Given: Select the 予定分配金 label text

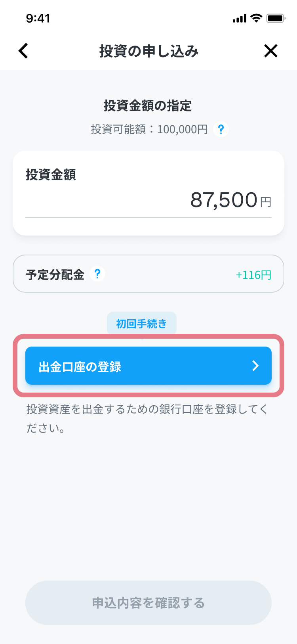Looking at the screenshot, I should point(55,274).
